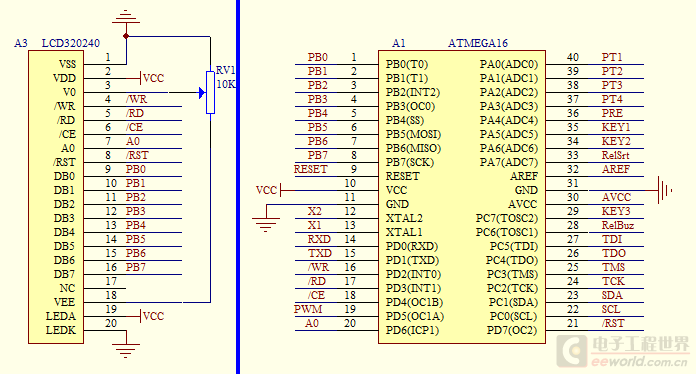Click the RelSrt net label on pin 33
The height and width of the screenshot is (374, 696).
pos(615,155)
